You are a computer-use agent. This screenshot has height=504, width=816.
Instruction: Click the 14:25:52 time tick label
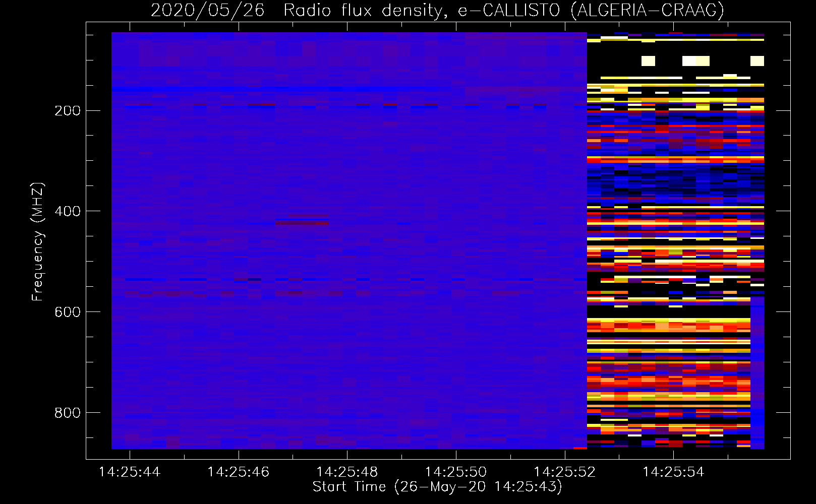click(x=565, y=472)
